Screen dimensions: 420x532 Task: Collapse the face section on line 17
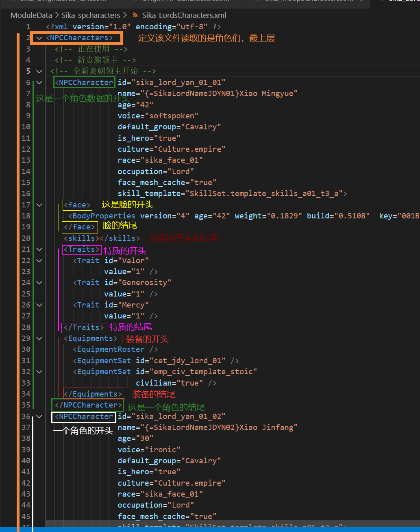click(39, 205)
